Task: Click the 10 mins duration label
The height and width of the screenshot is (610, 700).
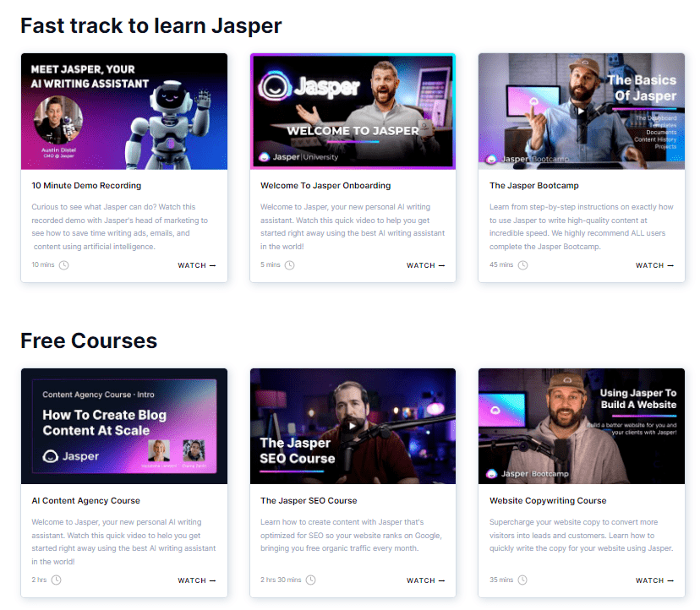Action: pos(43,264)
